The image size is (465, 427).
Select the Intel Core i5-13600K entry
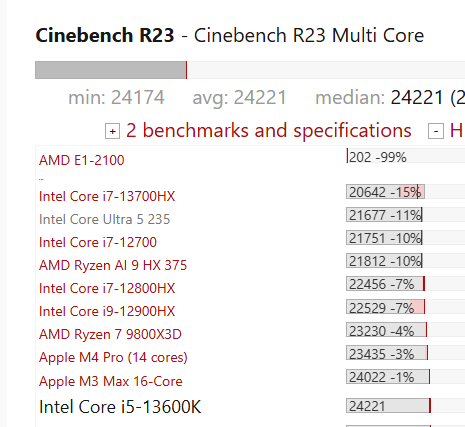(120, 407)
